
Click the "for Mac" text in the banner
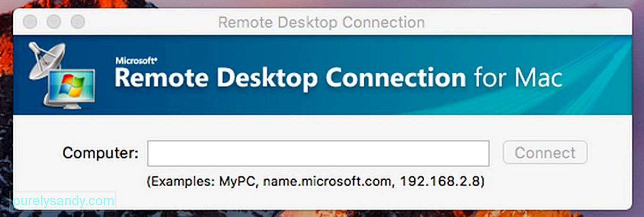click(x=516, y=77)
